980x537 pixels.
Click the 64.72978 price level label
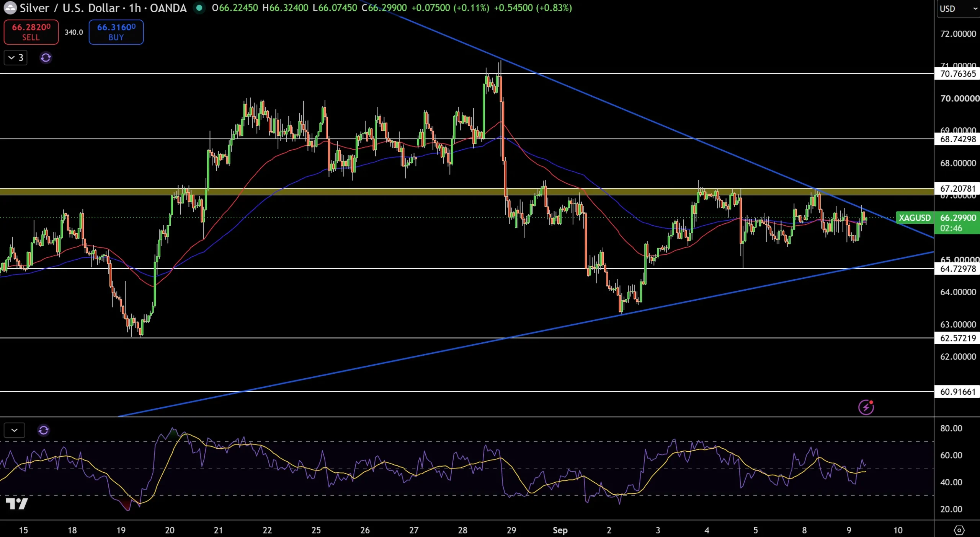pos(958,269)
